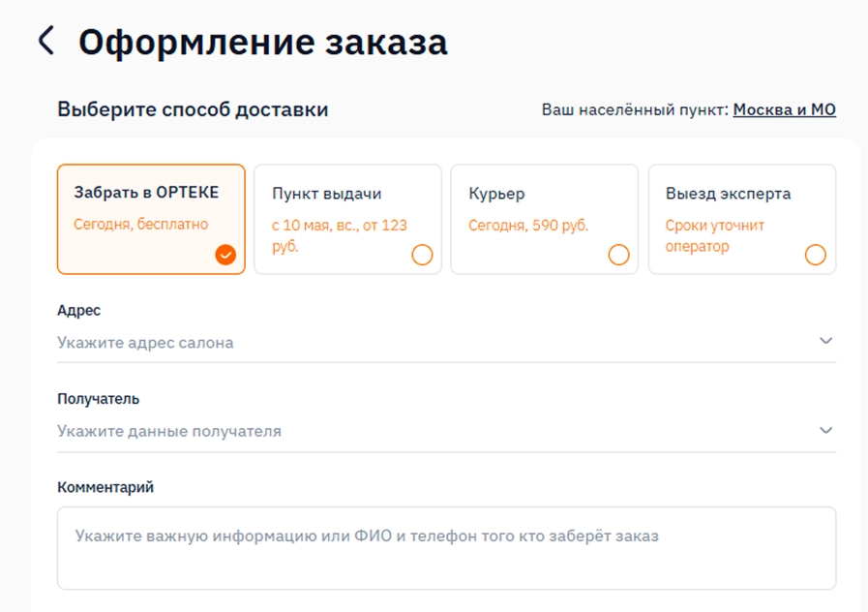
Task: Click the с 10 мая, вс., от 123 руб. text
Action: tap(340, 235)
